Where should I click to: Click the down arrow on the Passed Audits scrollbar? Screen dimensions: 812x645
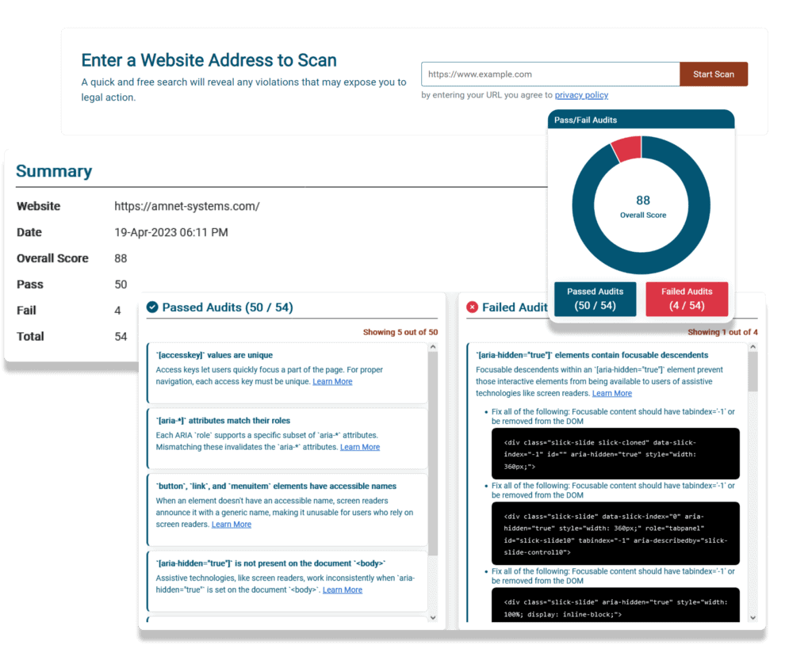434,616
